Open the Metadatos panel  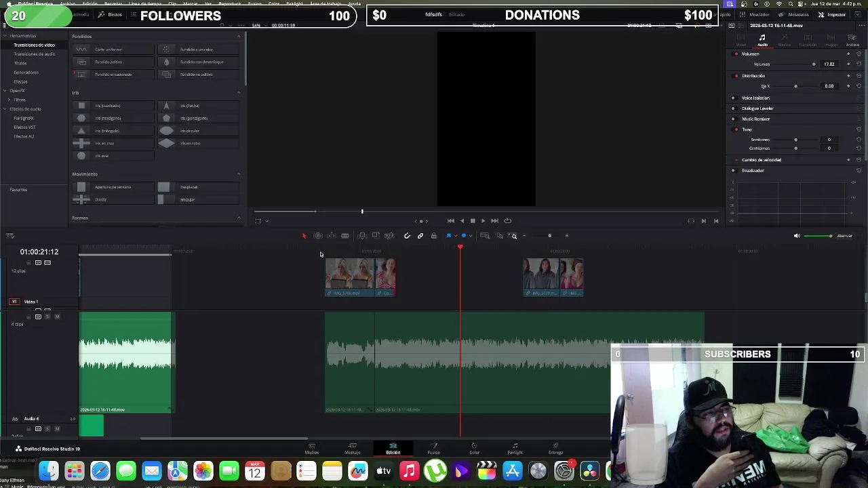[x=794, y=14]
